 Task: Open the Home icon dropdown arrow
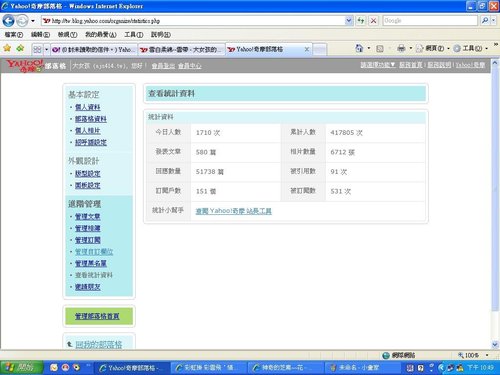pos(369,48)
